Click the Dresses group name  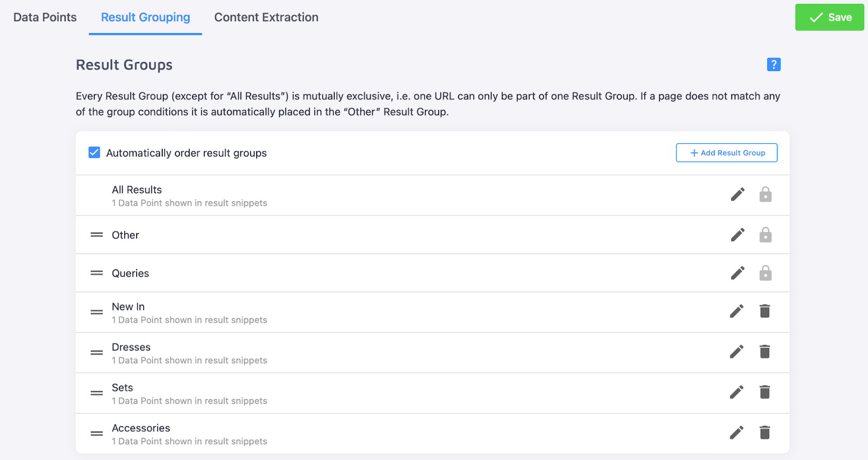pos(131,347)
